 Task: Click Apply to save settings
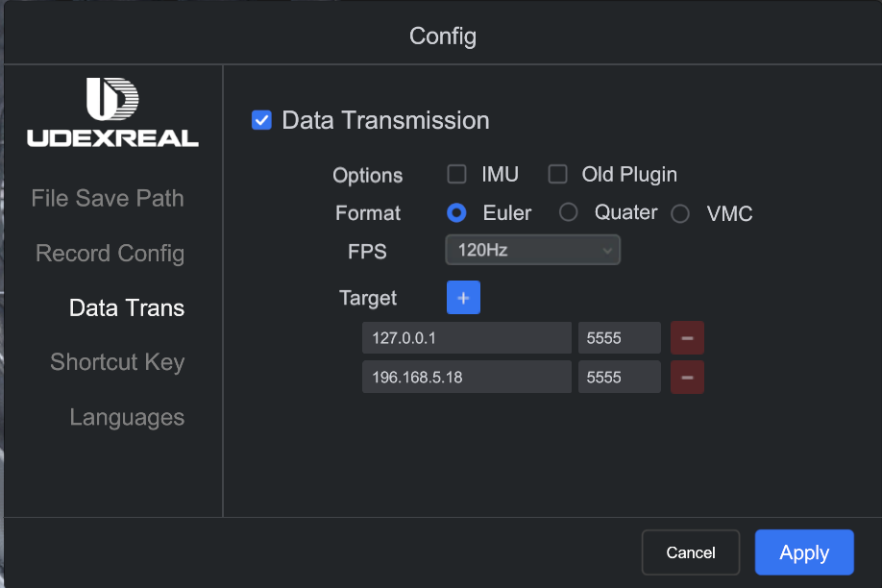pyautogui.click(x=804, y=552)
